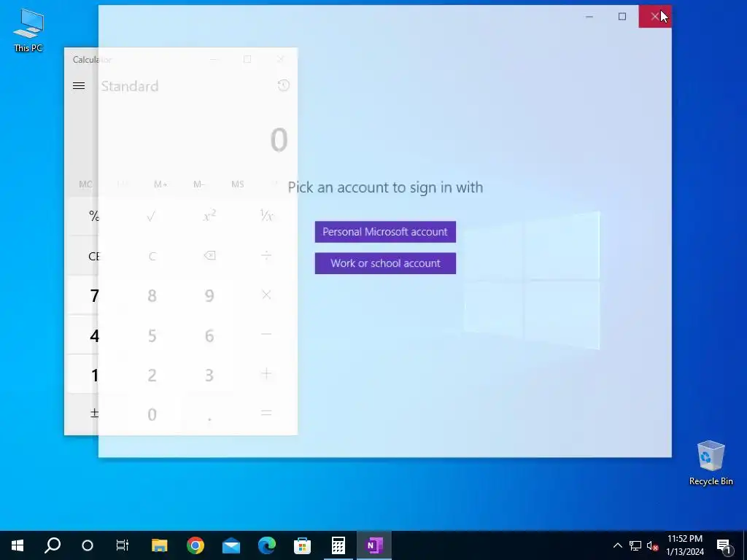Click the CE key in Calculator
747x560 pixels.
(94, 256)
